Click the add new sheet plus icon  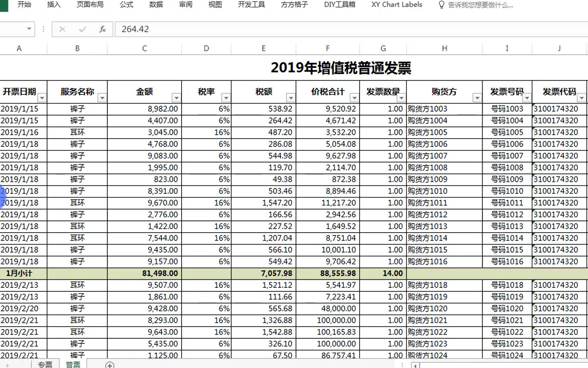[110, 365]
